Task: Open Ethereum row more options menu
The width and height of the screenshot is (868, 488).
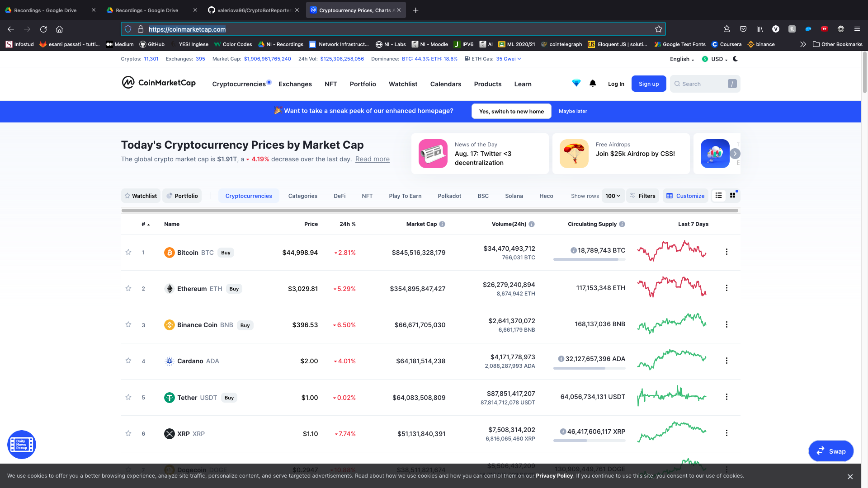Action: tap(726, 288)
